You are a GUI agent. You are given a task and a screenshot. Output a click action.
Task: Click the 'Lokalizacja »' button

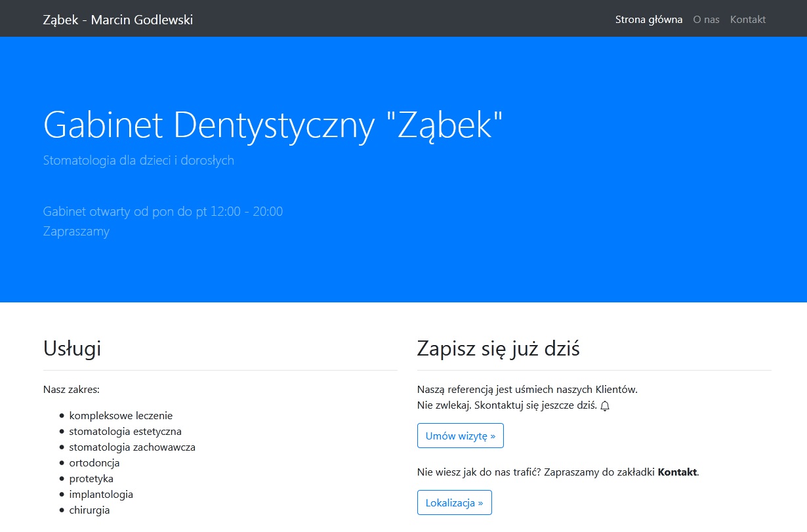(x=454, y=503)
